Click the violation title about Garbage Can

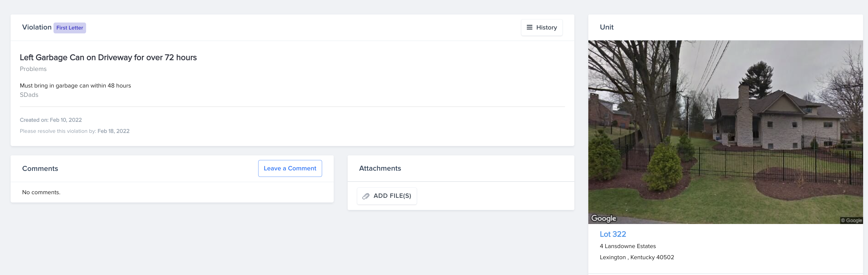click(108, 57)
